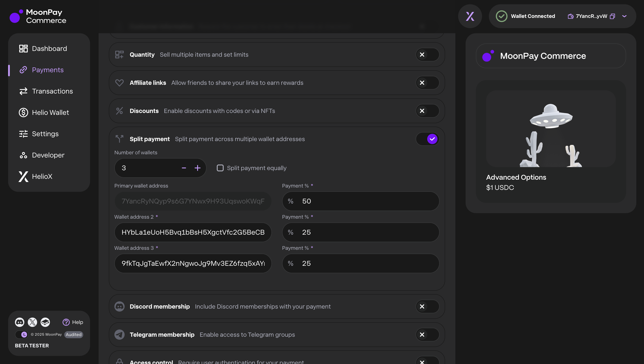The image size is (644, 364).
Task: Open Transactions in the sidebar
Action: [52, 91]
